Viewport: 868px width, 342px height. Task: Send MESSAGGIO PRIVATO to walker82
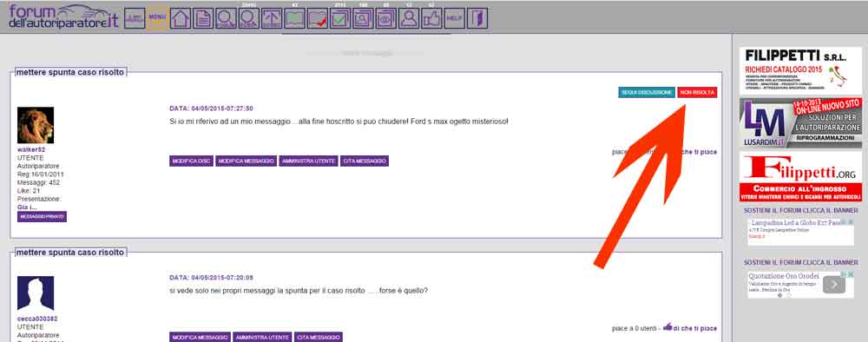42,216
